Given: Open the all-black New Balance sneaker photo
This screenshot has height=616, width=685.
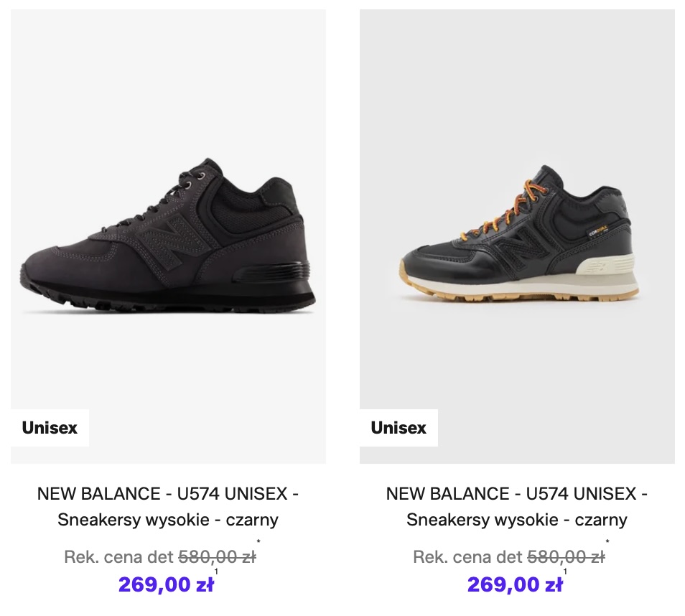Looking at the screenshot, I should point(168,237).
